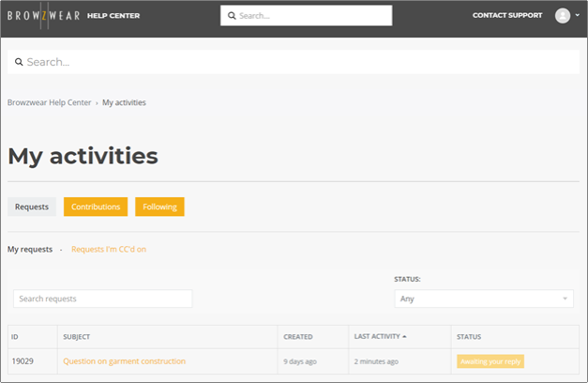Click the user avatar icon

(x=563, y=15)
